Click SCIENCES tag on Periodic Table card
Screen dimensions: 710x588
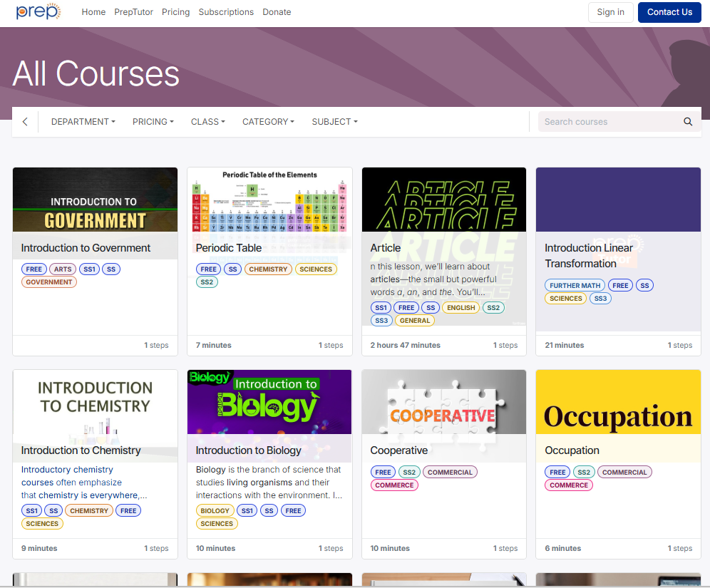tap(316, 269)
